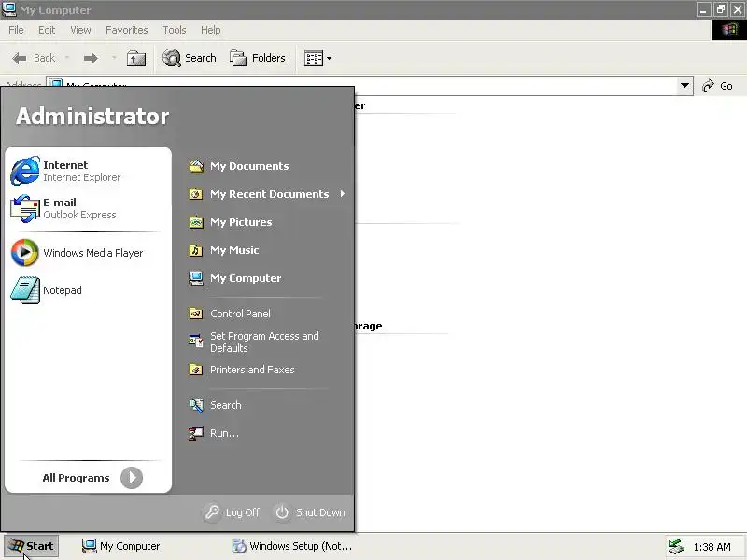Open the Back history dropdown arrow
Screen dimensions: 747x560
[67, 58]
